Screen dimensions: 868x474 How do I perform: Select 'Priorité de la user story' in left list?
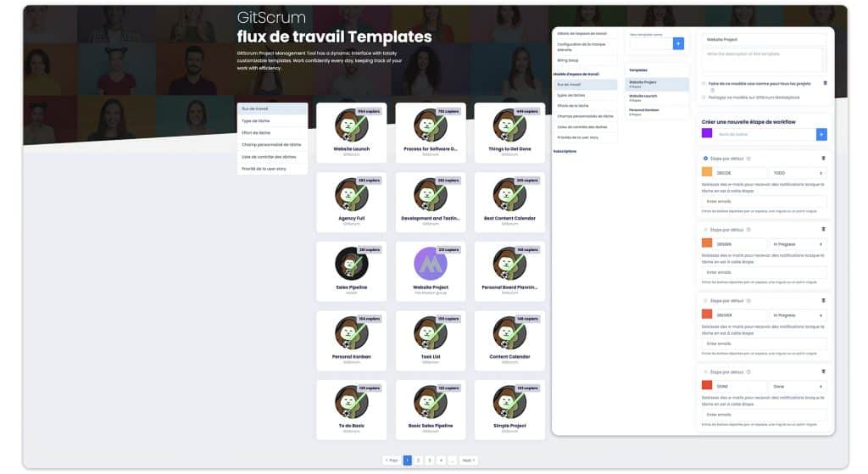point(272,169)
